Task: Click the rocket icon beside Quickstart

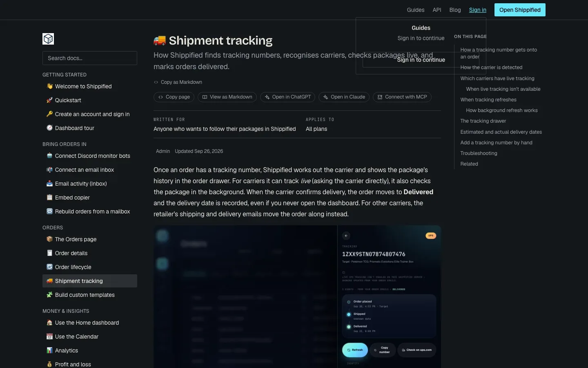Action: pos(50,100)
